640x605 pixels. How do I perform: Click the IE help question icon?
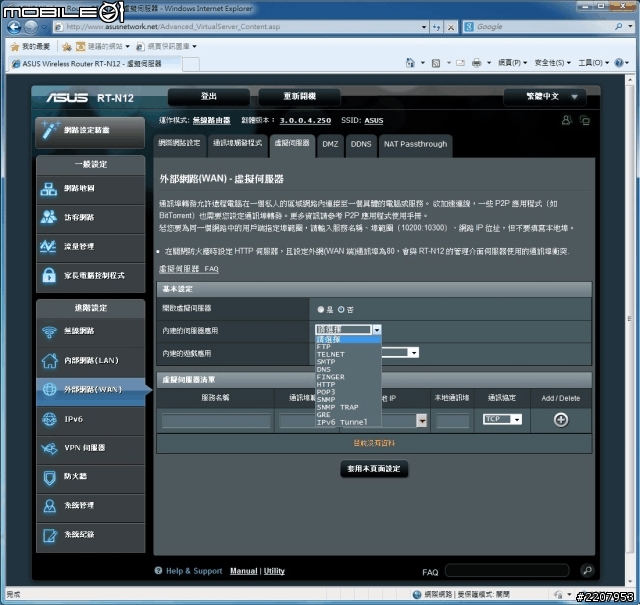[x=619, y=63]
